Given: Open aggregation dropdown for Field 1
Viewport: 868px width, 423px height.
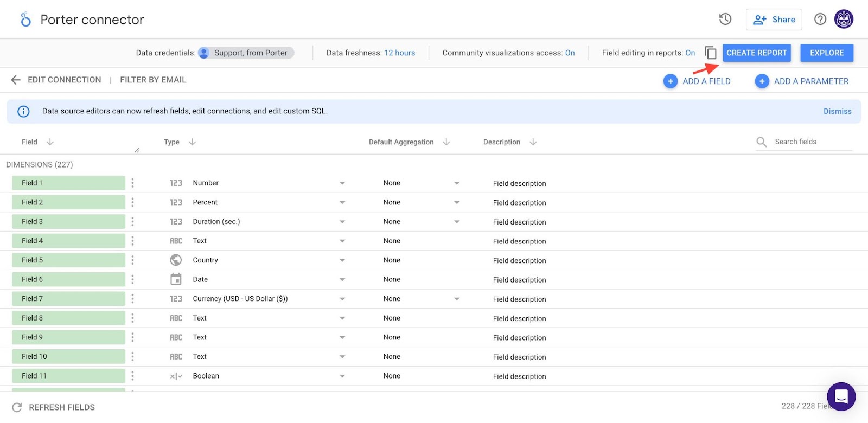Looking at the screenshot, I should (457, 183).
